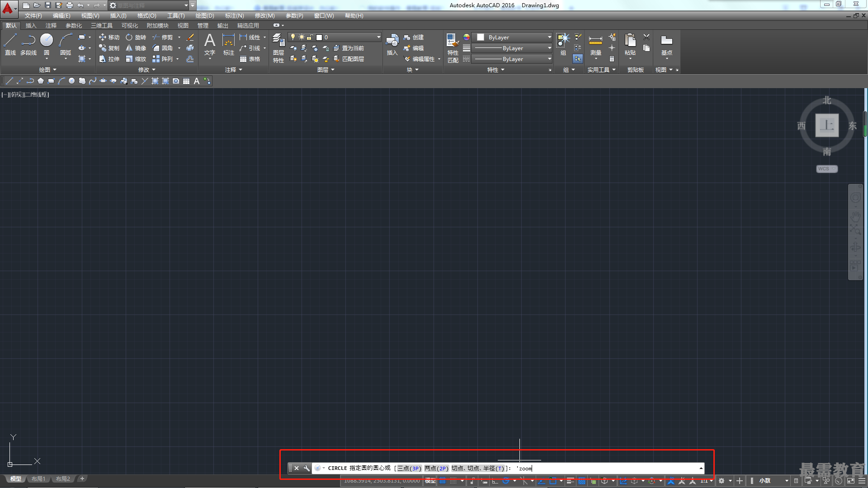868x488 pixels.
Task: Expand the 图层 panel dropdown
Action: (325, 70)
